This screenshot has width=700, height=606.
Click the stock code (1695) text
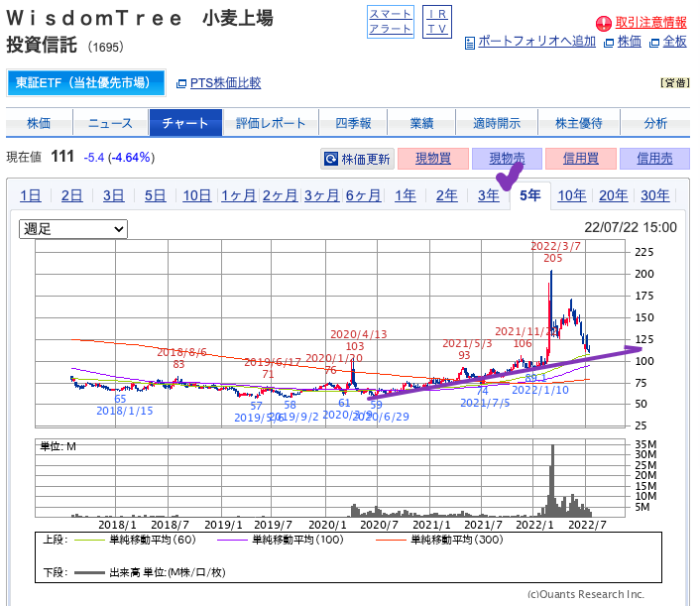(x=105, y=47)
